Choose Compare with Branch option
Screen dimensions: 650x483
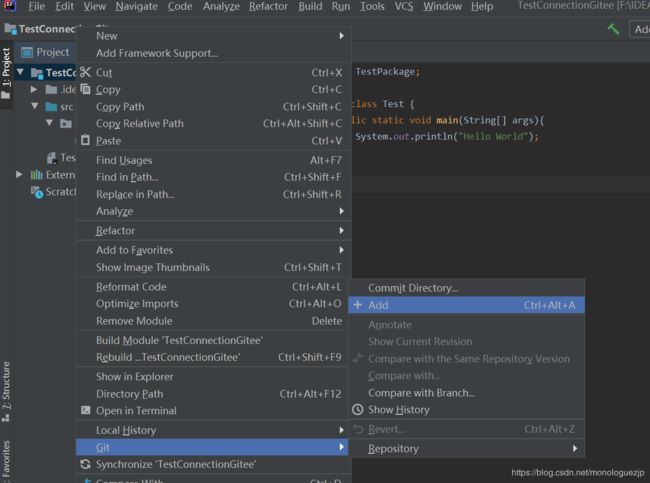[466, 393]
